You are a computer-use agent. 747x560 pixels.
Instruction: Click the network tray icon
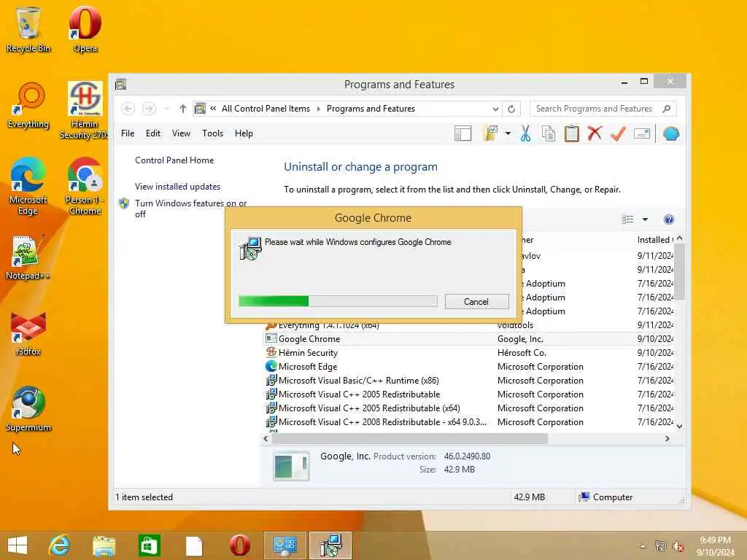(660, 545)
